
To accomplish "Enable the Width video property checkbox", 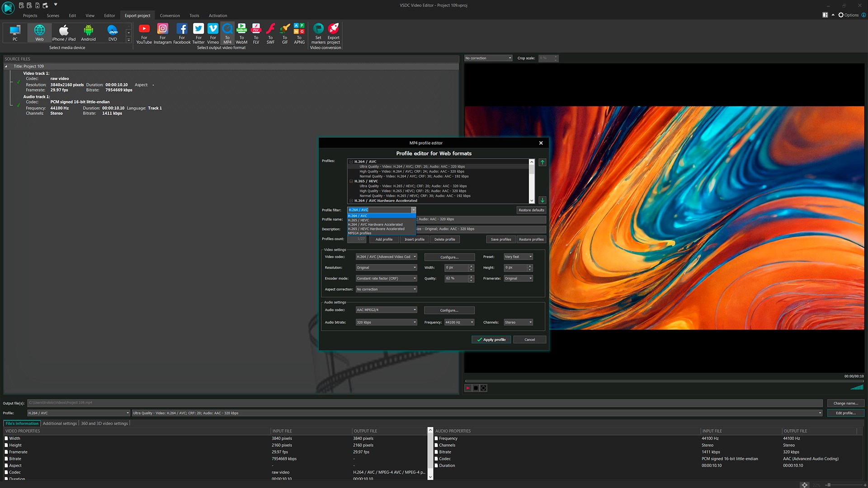I will (x=6, y=438).
